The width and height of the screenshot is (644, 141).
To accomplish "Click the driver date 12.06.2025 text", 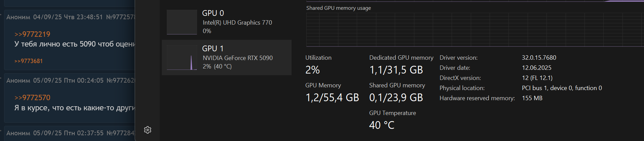I will [536, 68].
